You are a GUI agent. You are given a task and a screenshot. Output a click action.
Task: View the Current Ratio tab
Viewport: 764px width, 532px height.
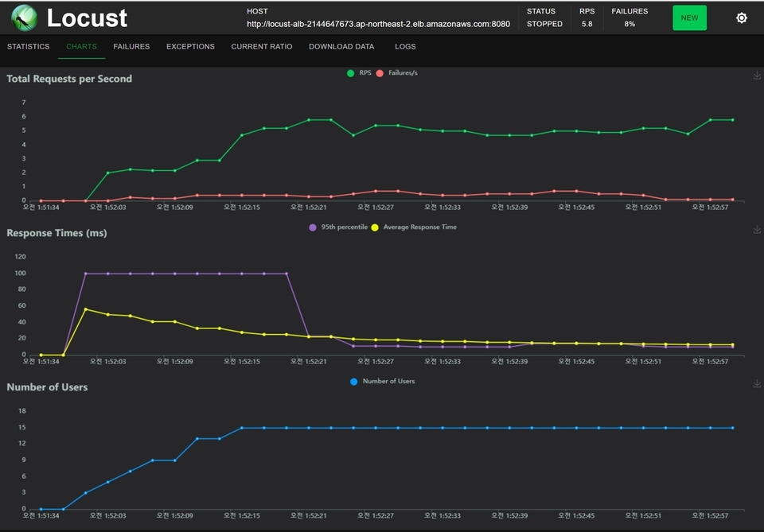262,47
